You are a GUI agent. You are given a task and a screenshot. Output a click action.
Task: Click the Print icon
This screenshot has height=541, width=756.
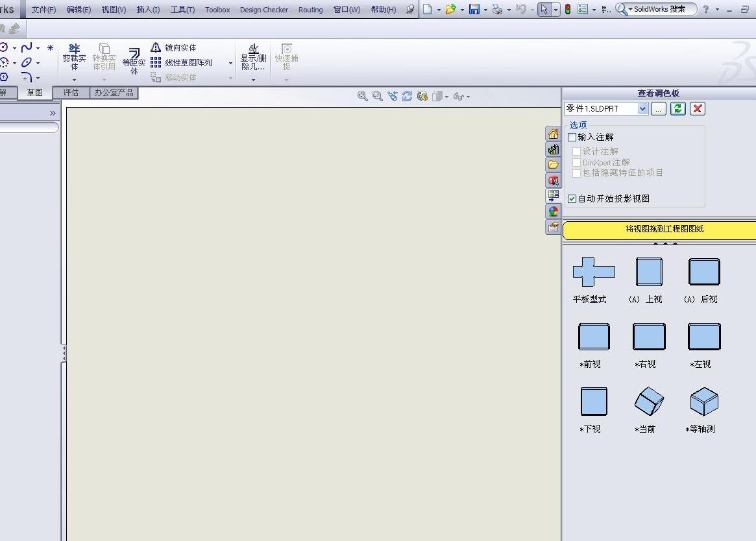498,9
